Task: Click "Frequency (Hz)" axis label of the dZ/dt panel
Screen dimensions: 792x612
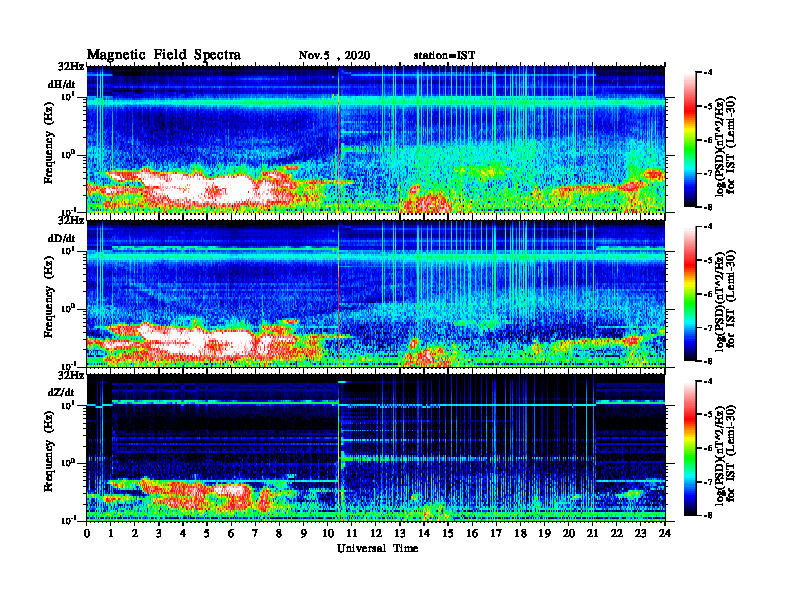Action: (48, 450)
